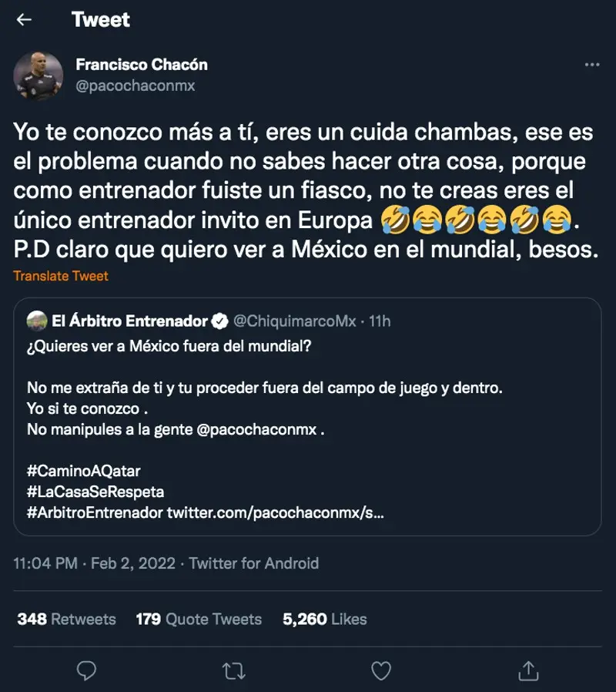This screenshot has width=616, height=692.
Task: Open the #CaminoAQatar hashtag
Action: [84, 471]
